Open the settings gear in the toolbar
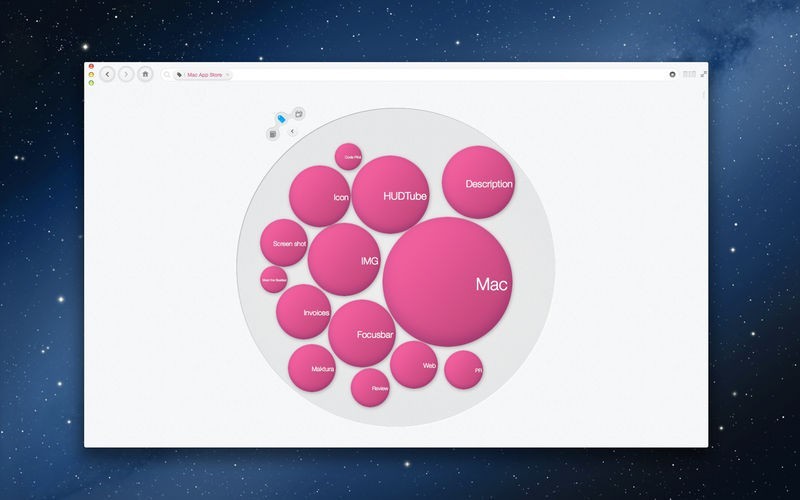Viewport: 800px width, 500px height. 673,74
